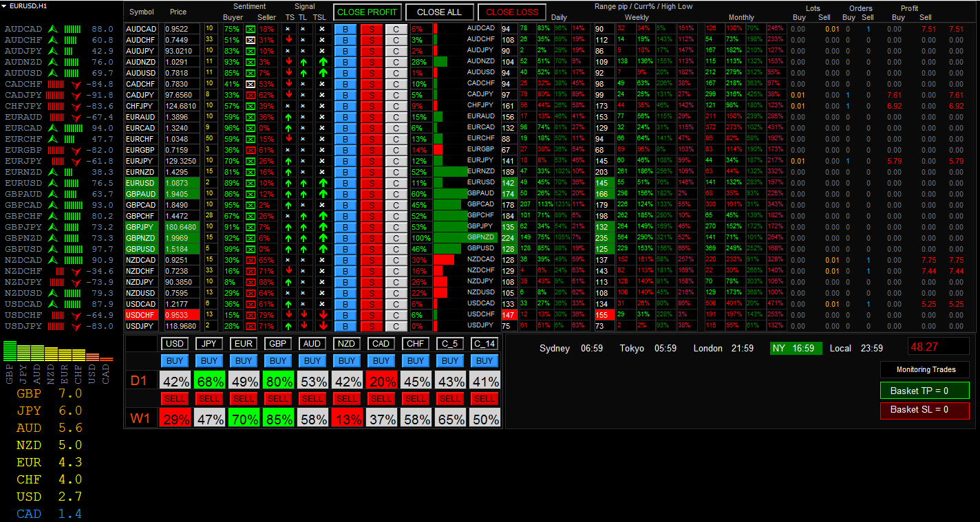Screen dimensions: 980x522
Task: Click the white sentiment icon in AUDCHF row
Action: click(251, 40)
